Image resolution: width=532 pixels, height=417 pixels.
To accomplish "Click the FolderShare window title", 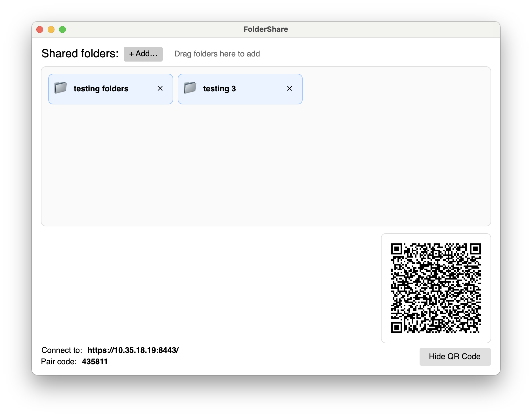I will click(x=266, y=29).
